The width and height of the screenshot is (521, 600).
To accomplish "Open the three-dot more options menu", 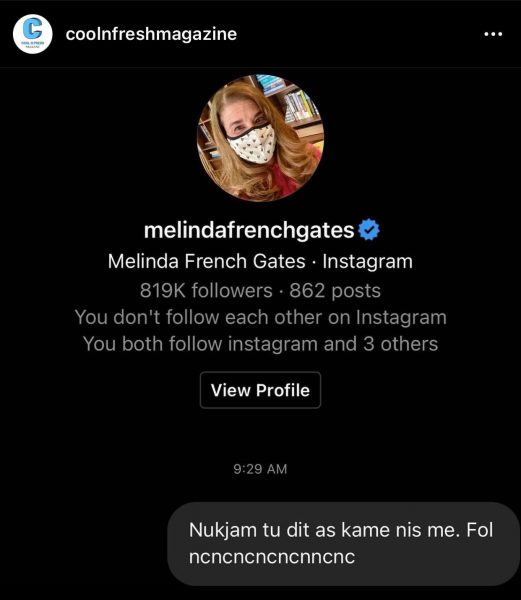I will 493,34.
